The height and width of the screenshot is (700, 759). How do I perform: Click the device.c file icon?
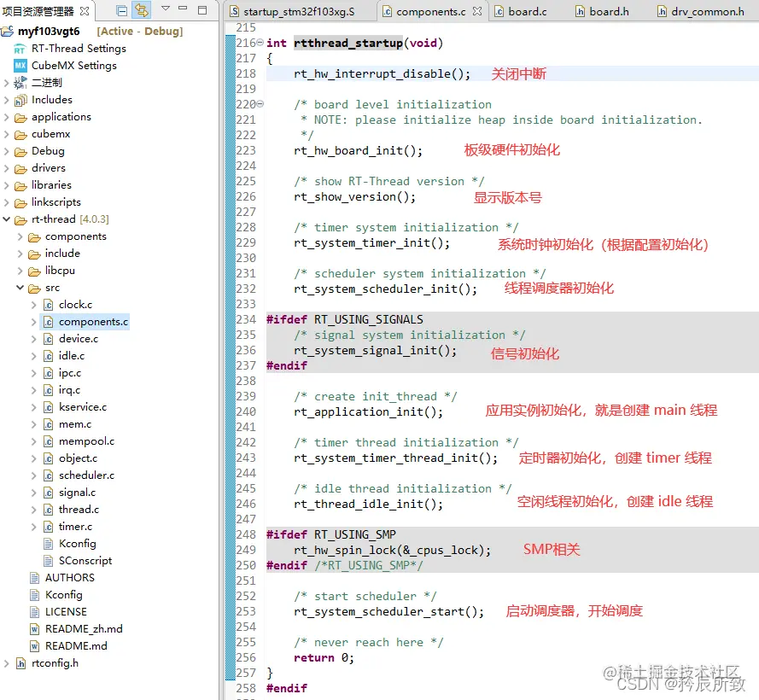48,339
